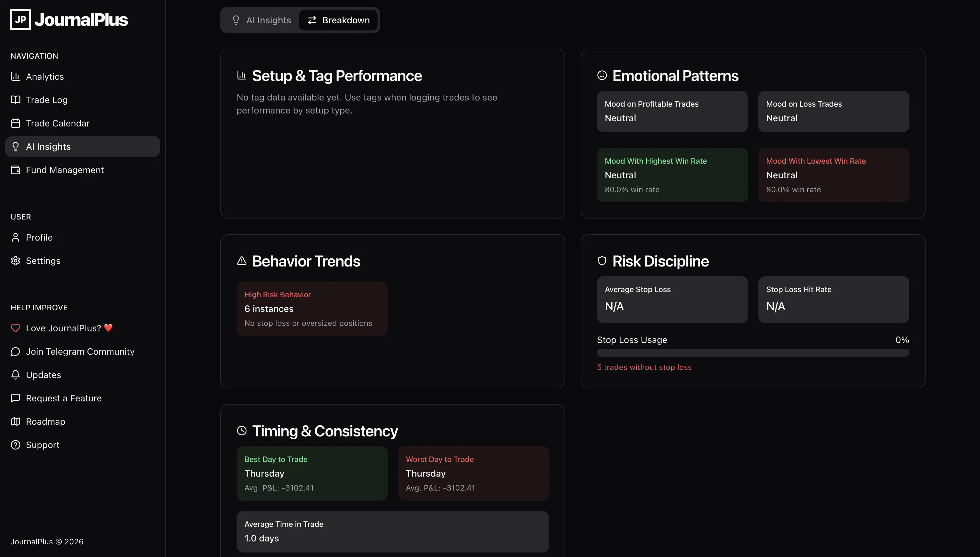Click the JP logo in the sidebar
The height and width of the screenshot is (557, 980).
(x=20, y=19)
